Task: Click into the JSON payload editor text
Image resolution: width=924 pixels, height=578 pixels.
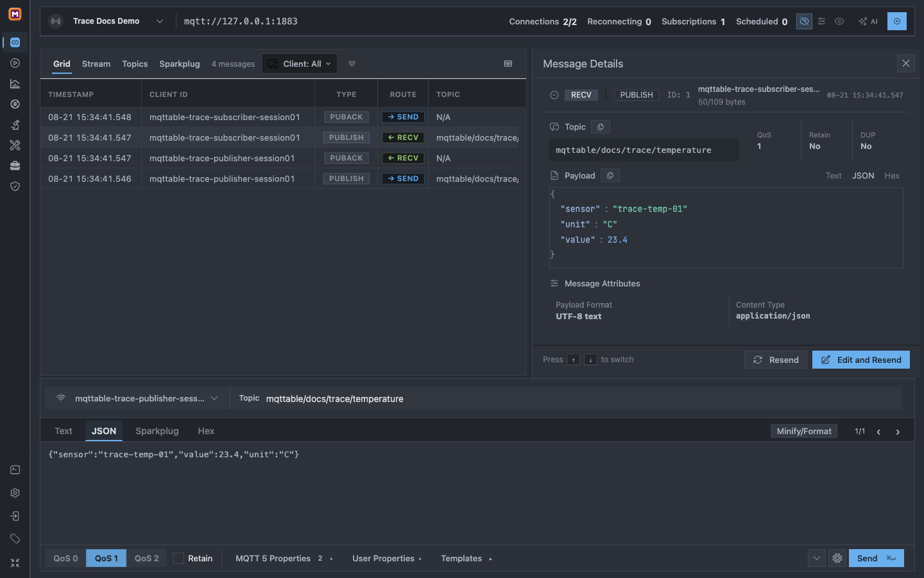Action: click(x=173, y=455)
